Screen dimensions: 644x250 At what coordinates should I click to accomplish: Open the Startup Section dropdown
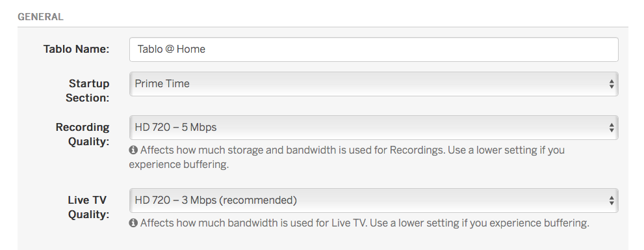pos(374,84)
